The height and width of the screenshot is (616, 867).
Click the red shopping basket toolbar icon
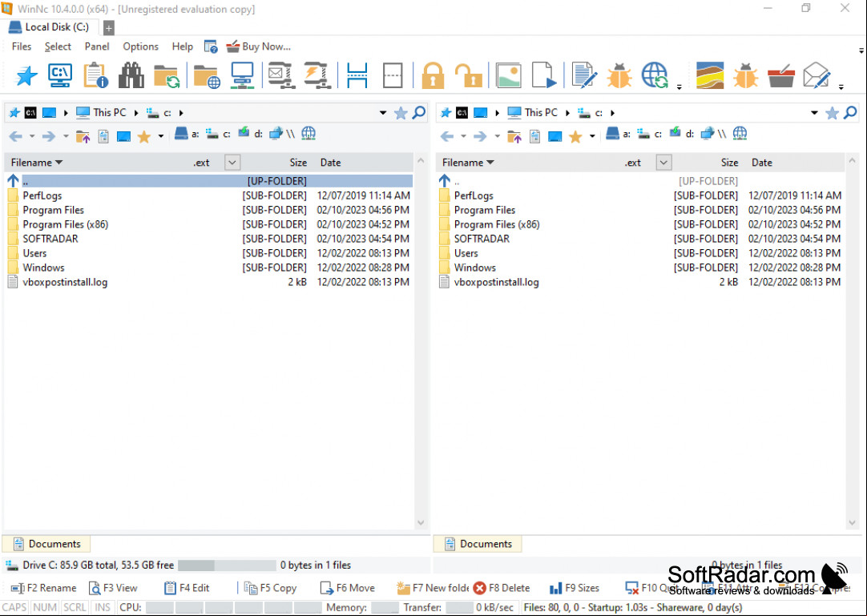point(780,76)
